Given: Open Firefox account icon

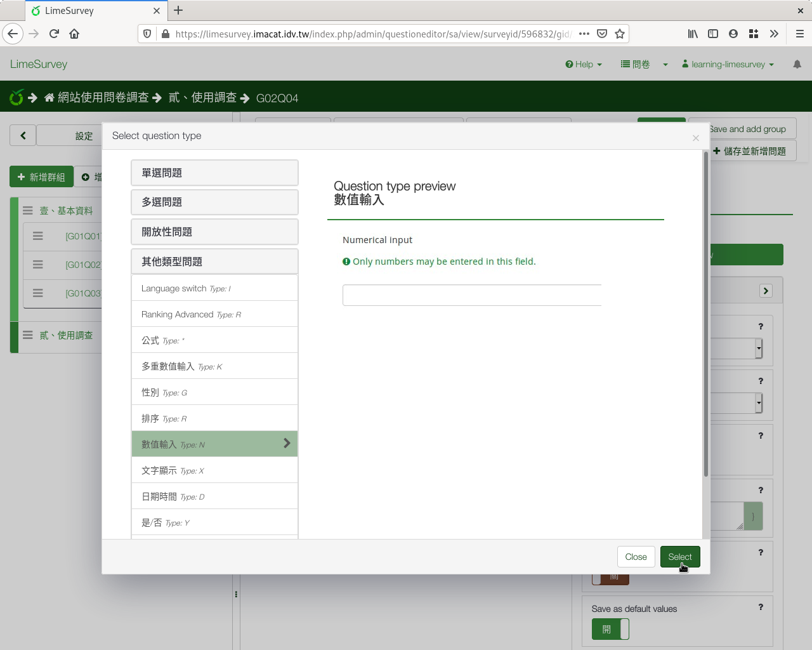Looking at the screenshot, I should pos(733,34).
